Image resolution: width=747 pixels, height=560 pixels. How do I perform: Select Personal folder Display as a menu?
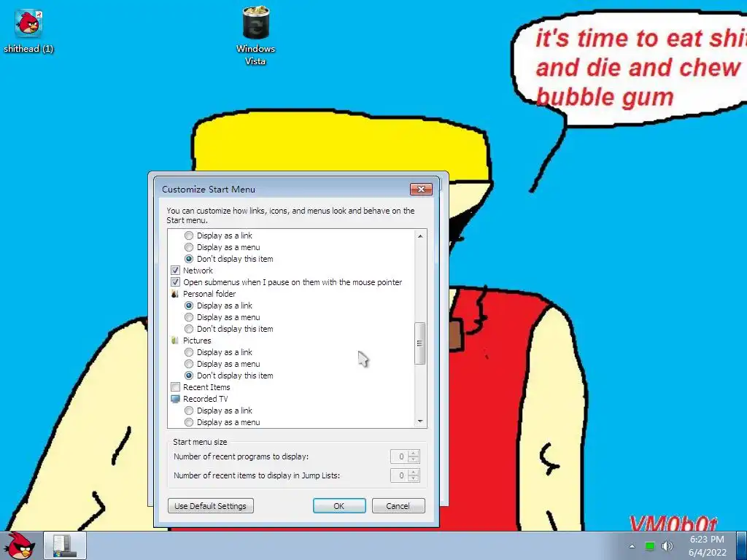189,317
